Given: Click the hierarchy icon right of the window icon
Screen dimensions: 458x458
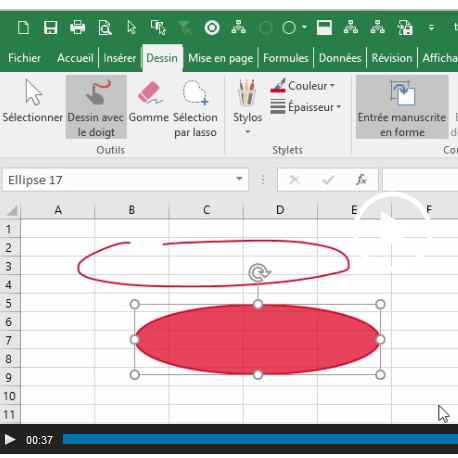Looking at the screenshot, I should 351,27.
